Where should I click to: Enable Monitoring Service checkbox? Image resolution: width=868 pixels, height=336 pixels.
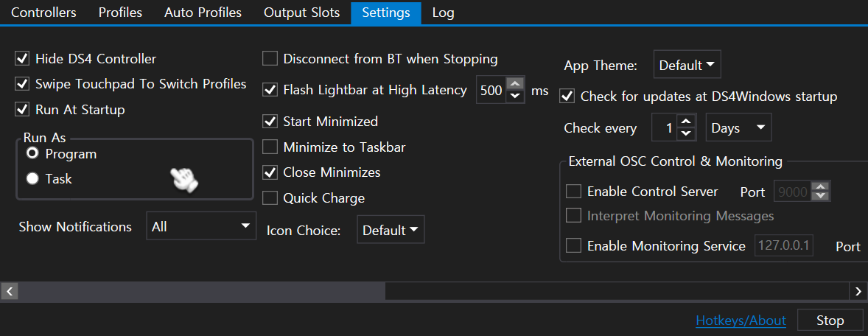pyautogui.click(x=573, y=245)
